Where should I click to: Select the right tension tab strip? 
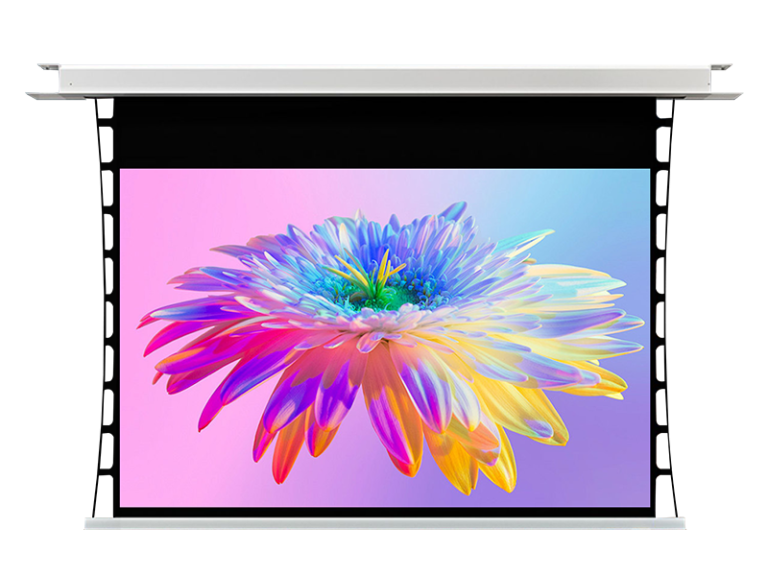point(664,306)
